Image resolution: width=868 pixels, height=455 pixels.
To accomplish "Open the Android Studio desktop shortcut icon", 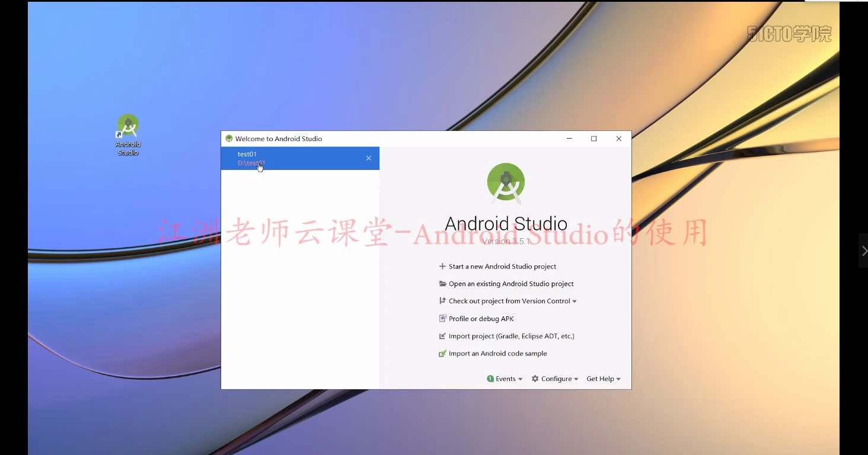I will [127, 135].
